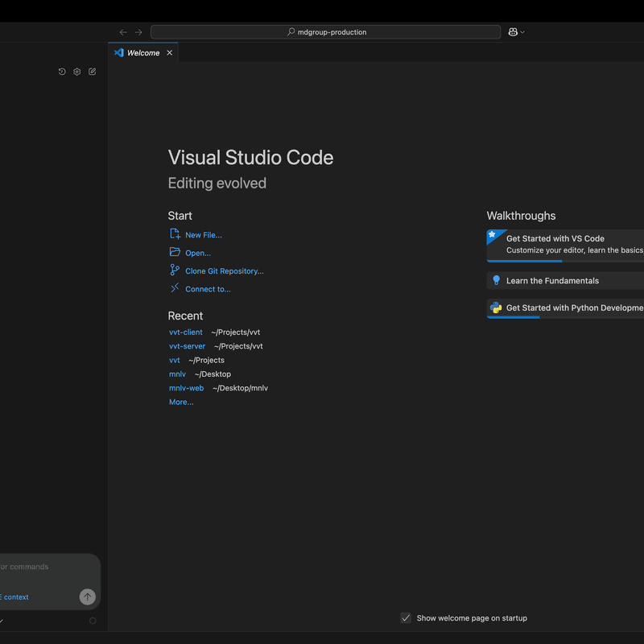Close the Welcome tab

click(169, 53)
